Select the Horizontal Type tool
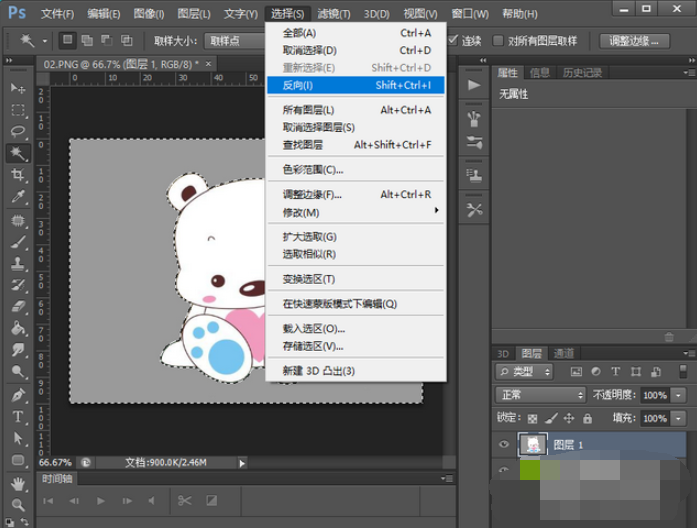697x528 pixels. (x=18, y=417)
